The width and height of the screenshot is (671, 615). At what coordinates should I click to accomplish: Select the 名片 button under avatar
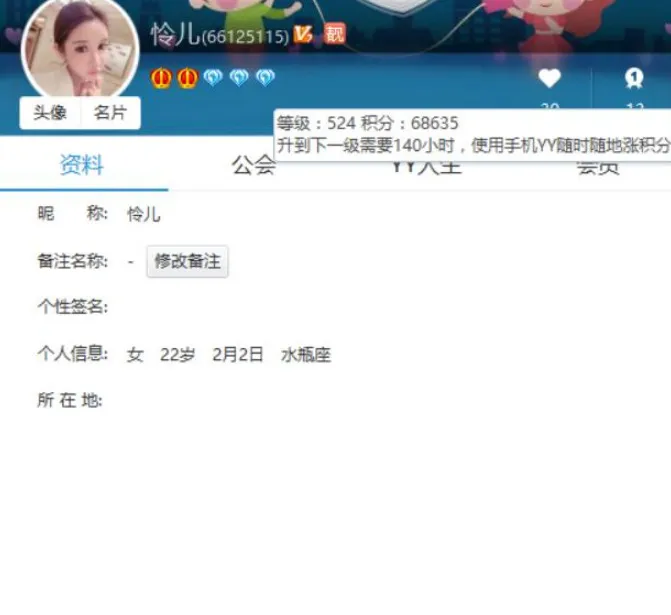110,113
